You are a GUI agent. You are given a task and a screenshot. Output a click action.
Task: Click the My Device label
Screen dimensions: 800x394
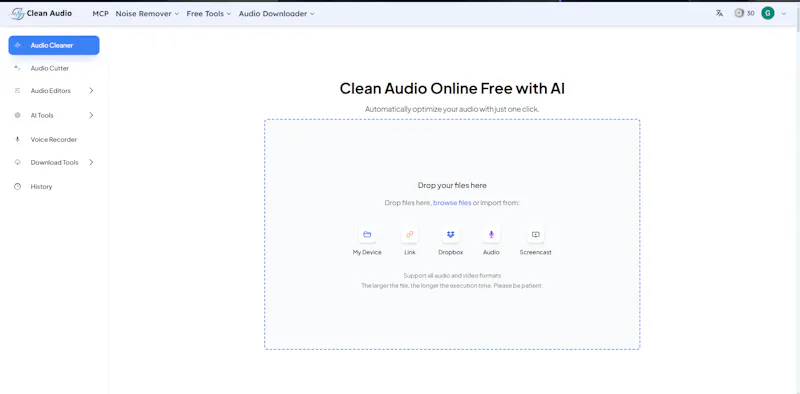pyautogui.click(x=367, y=252)
